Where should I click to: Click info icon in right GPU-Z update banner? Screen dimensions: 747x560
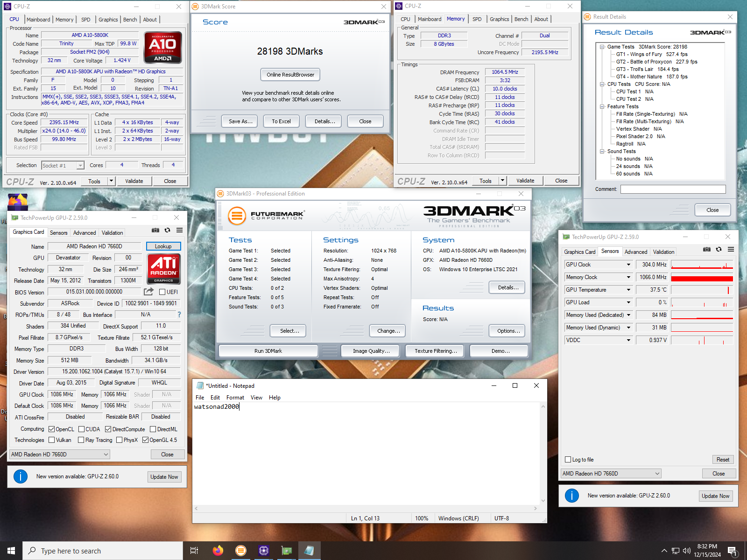tap(572, 496)
